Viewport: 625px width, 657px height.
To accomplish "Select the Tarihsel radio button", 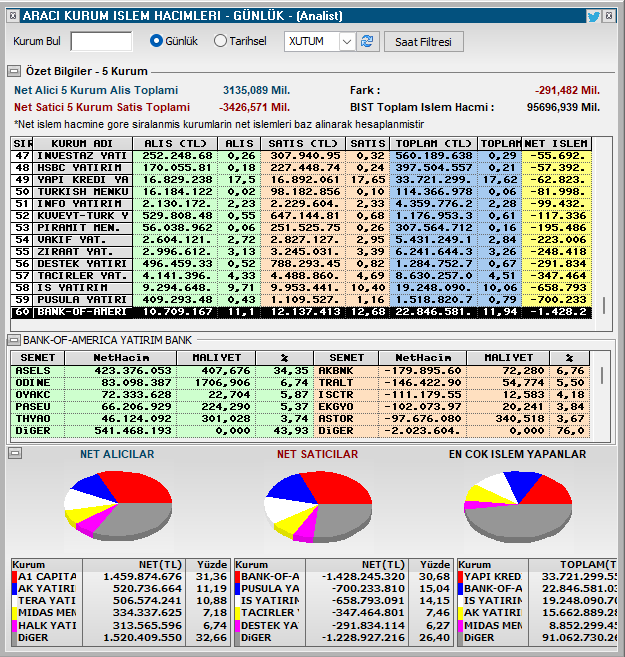I will click(x=220, y=41).
